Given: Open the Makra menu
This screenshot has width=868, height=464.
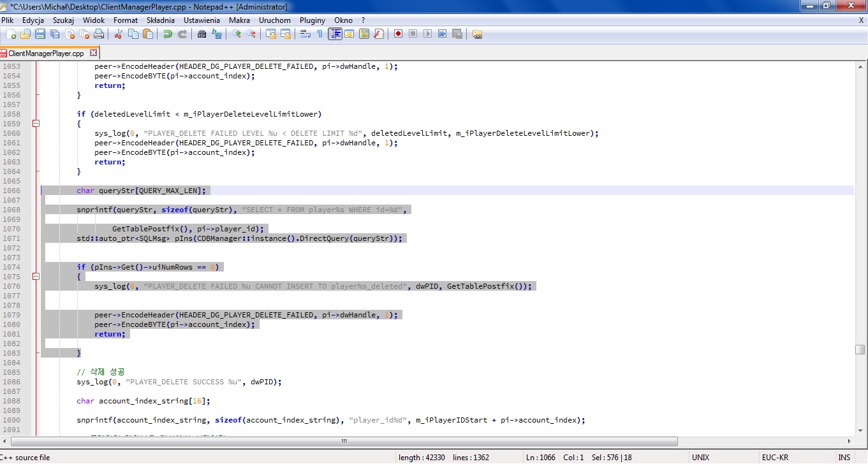Looking at the screenshot, I should (239, 20).
